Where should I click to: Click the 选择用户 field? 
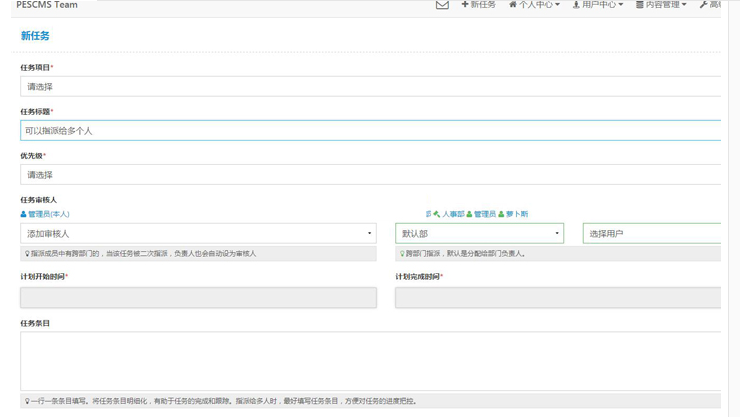point(651,234)
